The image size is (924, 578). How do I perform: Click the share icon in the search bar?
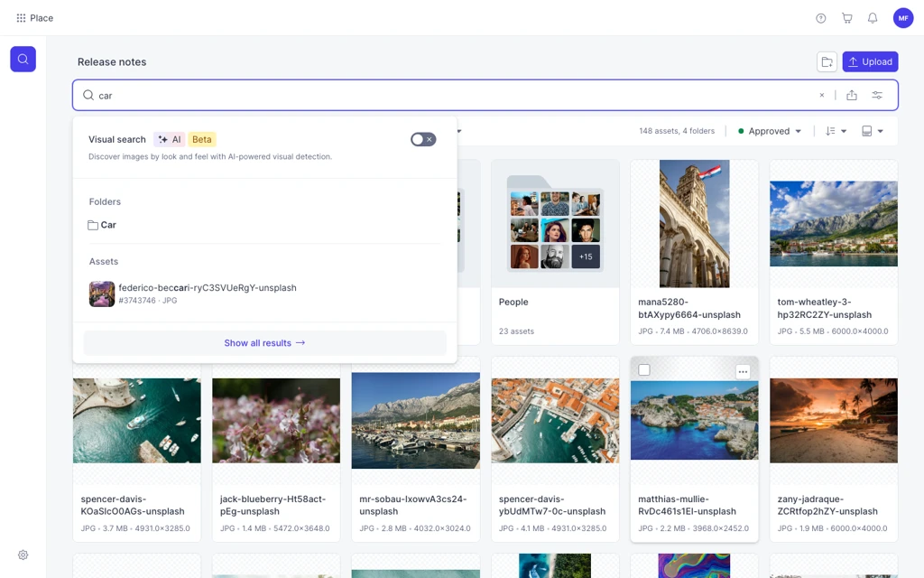coord(852,96)
